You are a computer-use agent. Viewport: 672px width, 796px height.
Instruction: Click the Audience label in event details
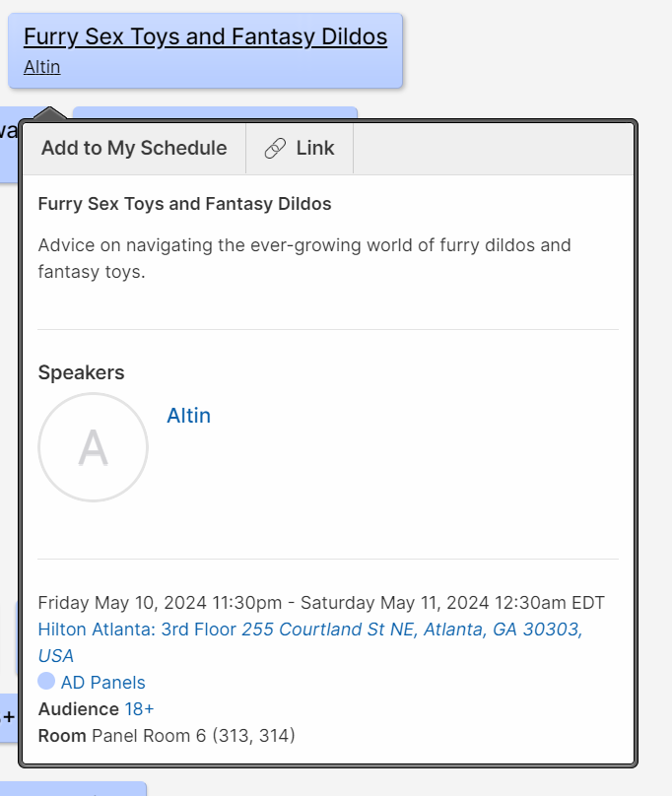pyautogui.click(x=78, y=709)
